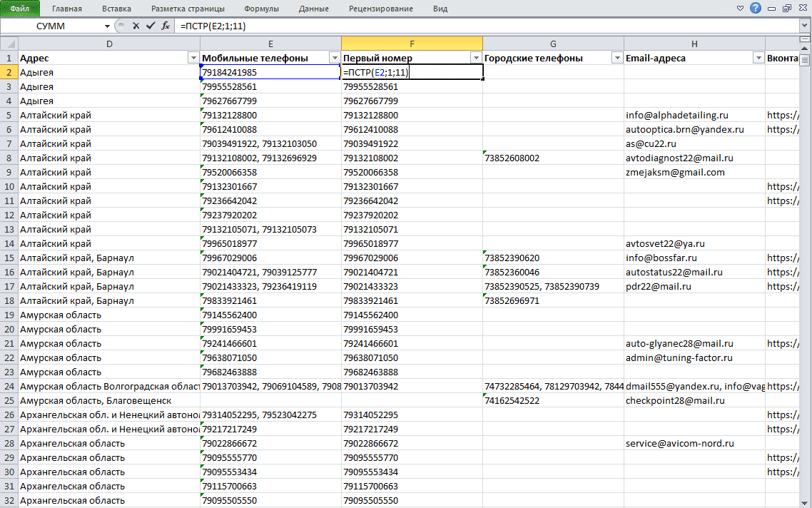This screenshot has width=812, height=508.
Task: Open the Мобильные телефоны filter dropdown
Action: pos(335,58)
